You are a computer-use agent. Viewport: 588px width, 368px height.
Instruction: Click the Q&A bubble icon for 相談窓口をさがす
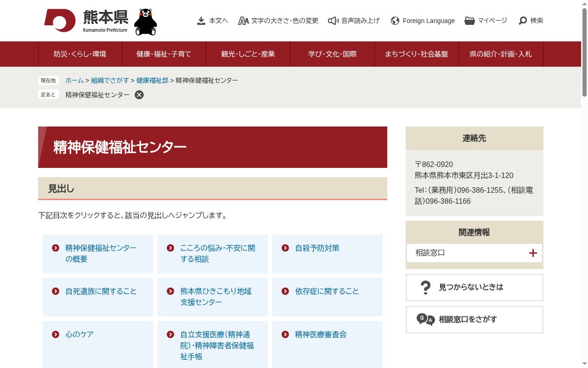click(425, 319)
